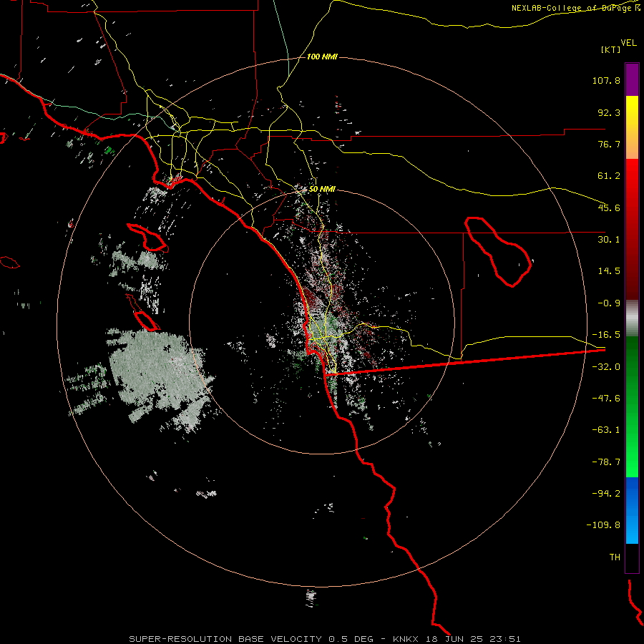
Task: Click inside the Salton Sea outline
Action: (502, 255)
